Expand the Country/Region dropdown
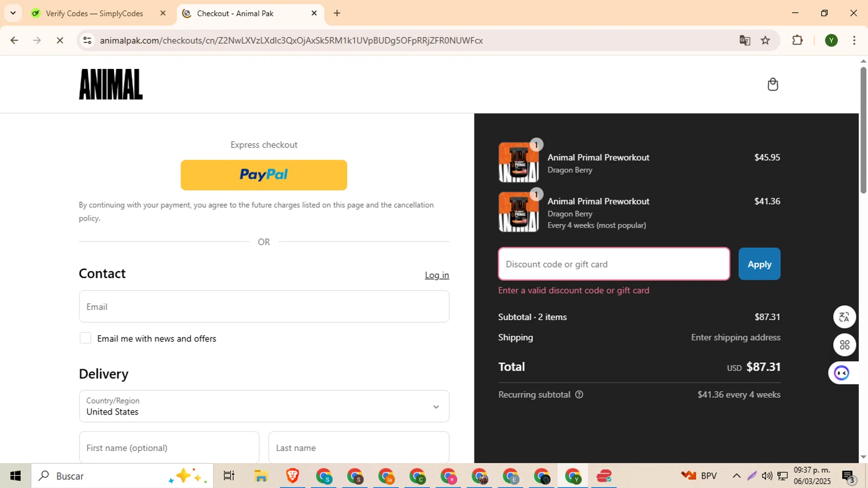Viewport: 868px width, 488px height. (264, 406)
